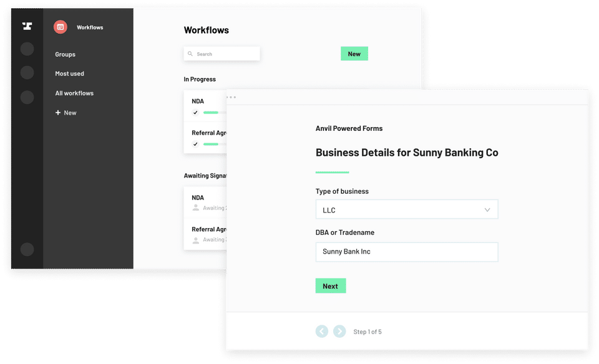Screen dimensions: 599x364
Task: Open Most used in the sidebar
Action: [69, 74]
